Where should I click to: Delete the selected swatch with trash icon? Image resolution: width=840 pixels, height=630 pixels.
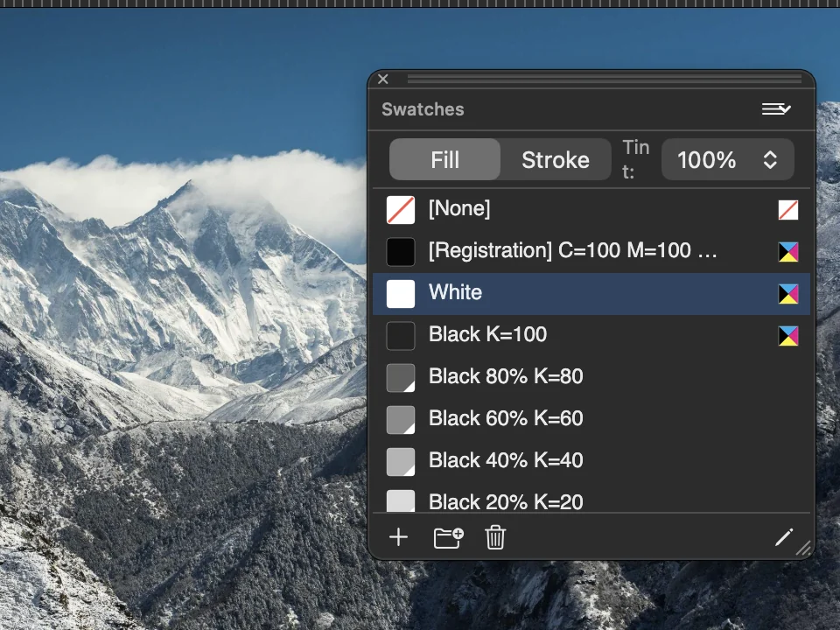pos(495,537)
